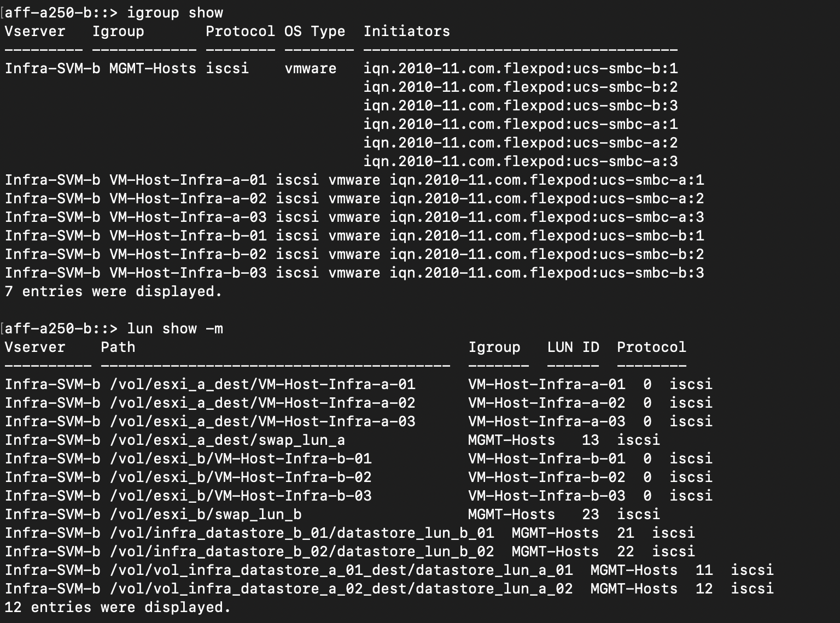Click the 'lun show -m' command text
Image resolution: width=840 pixels, height=623 pixels.
click(x=174, y=328)
